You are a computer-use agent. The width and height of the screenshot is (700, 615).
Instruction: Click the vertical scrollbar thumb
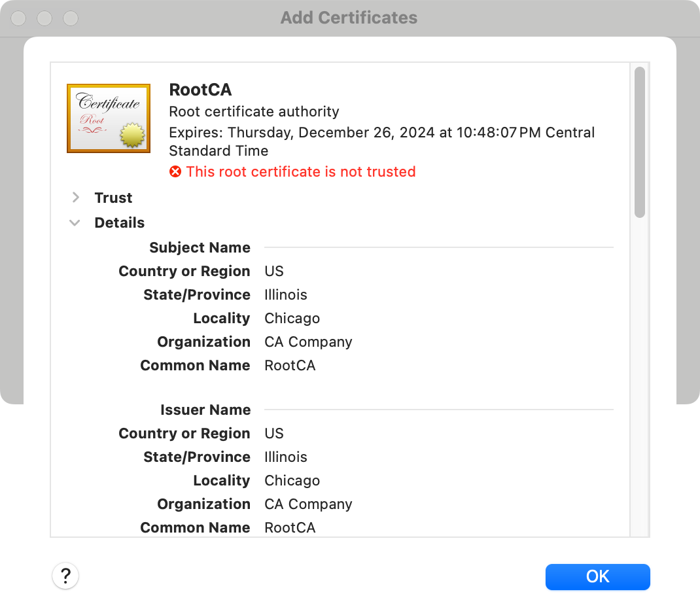[640, 142]
